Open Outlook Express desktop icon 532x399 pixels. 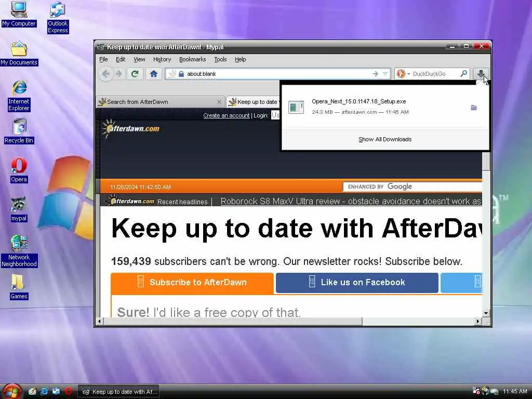58,18
